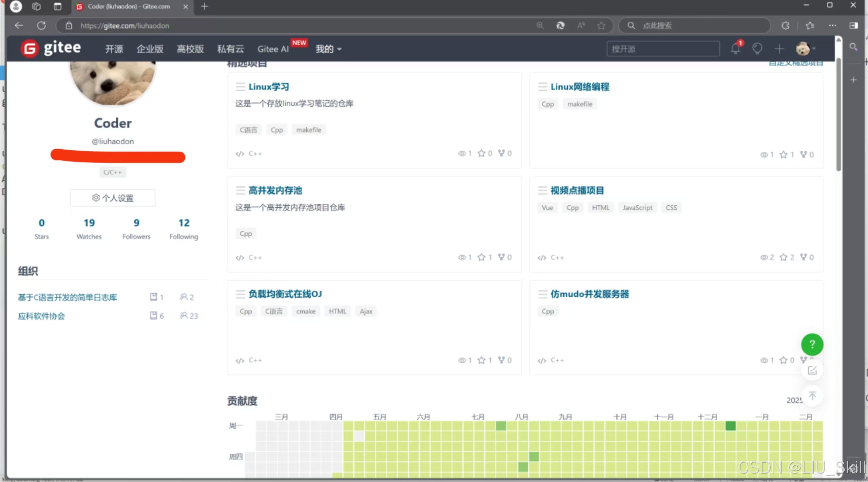This screenshot has height=482, width=868.
Task: Click drag handle icon of 视频点播项目 card
Action: click(542, 190)
